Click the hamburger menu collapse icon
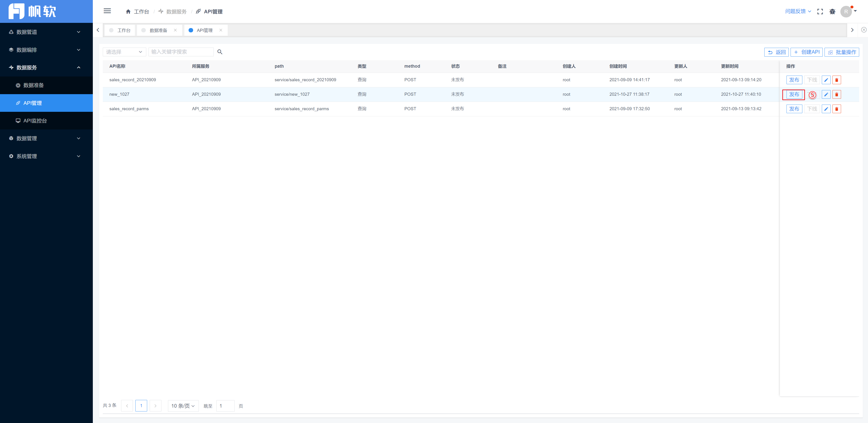The image size is (868, 423). coord(107,11)
